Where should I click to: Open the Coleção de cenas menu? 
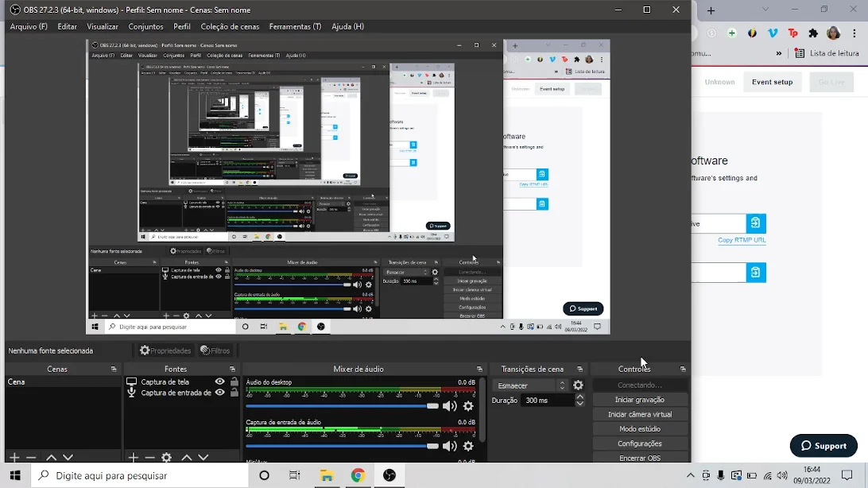[230, 26]
